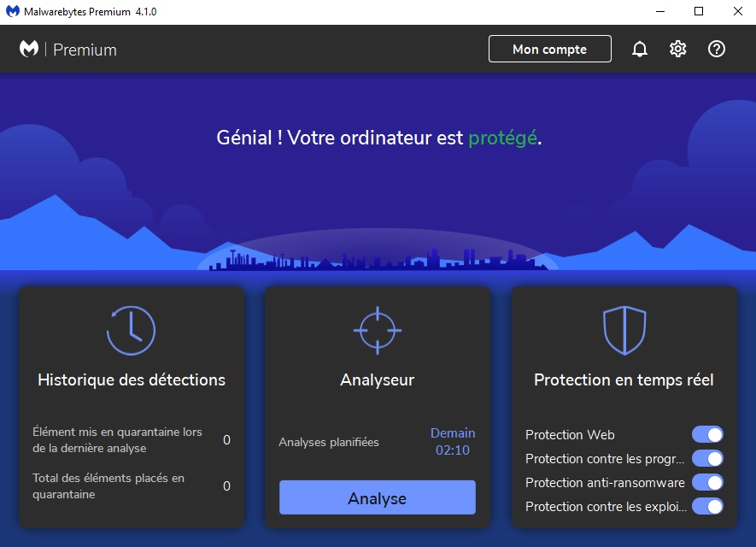Open the notifications bell icon
The height and width of the screenshot is (547, 756).
point(640,49)
